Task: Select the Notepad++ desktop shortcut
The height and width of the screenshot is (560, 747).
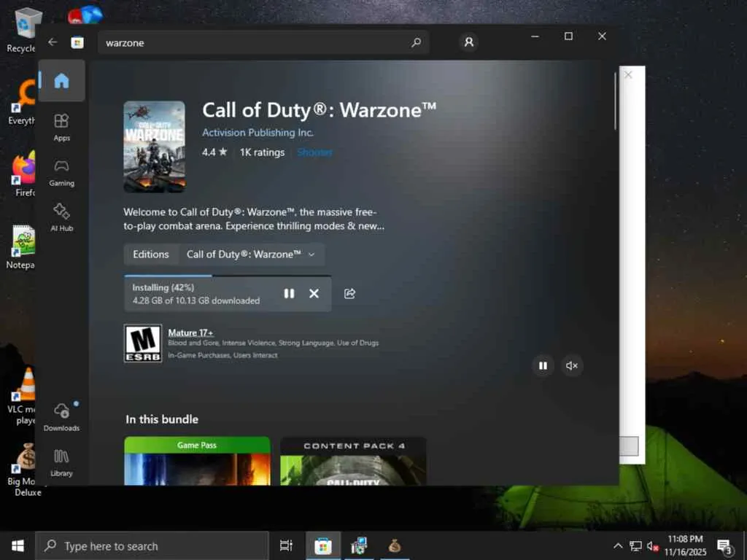Action: (21, 246)
